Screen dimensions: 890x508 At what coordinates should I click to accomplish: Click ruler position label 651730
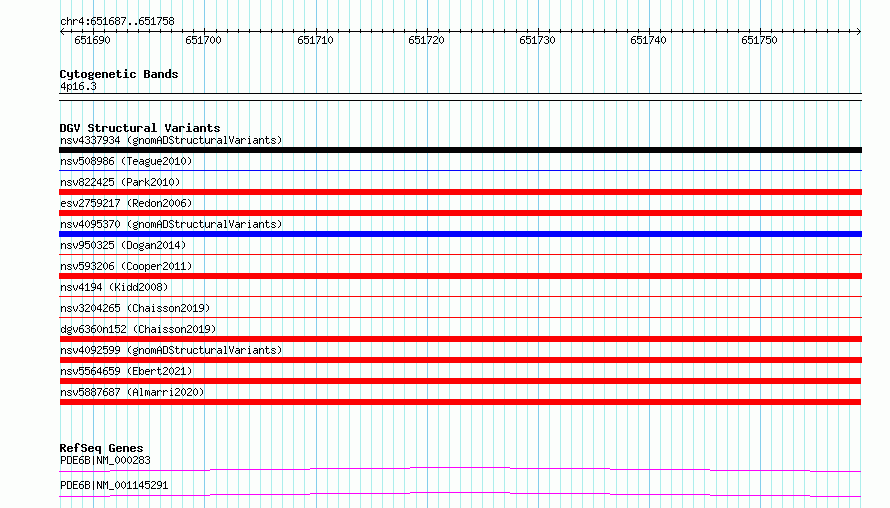[x=537, y=40]
